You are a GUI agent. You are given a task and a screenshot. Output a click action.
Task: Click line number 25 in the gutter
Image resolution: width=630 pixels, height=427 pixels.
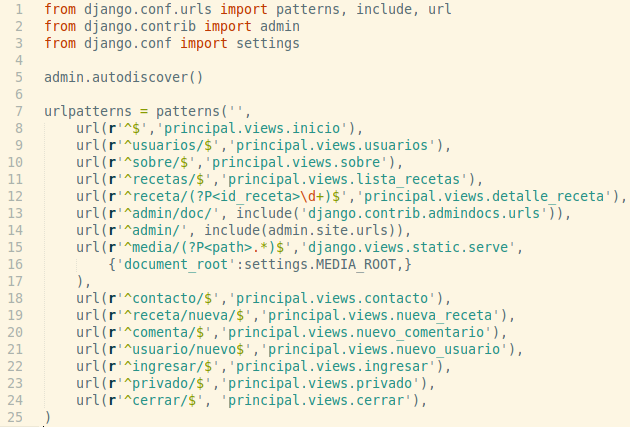click(15, 417)
